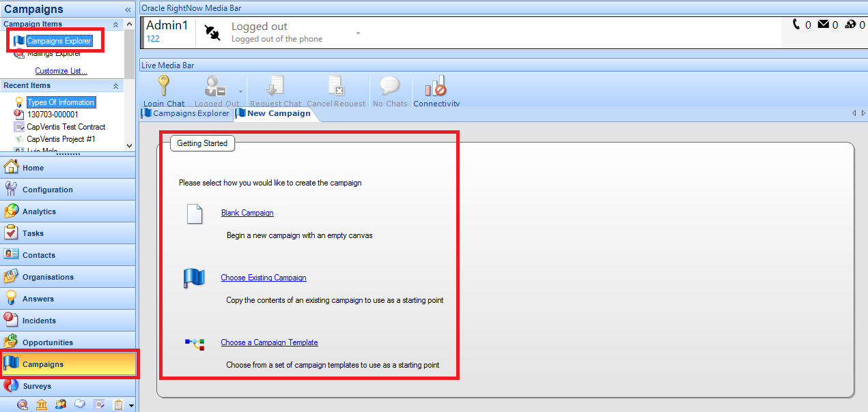
Task: Click the Blank Campaign page icon
Action: pyautogui.click(x=195, y=214)
